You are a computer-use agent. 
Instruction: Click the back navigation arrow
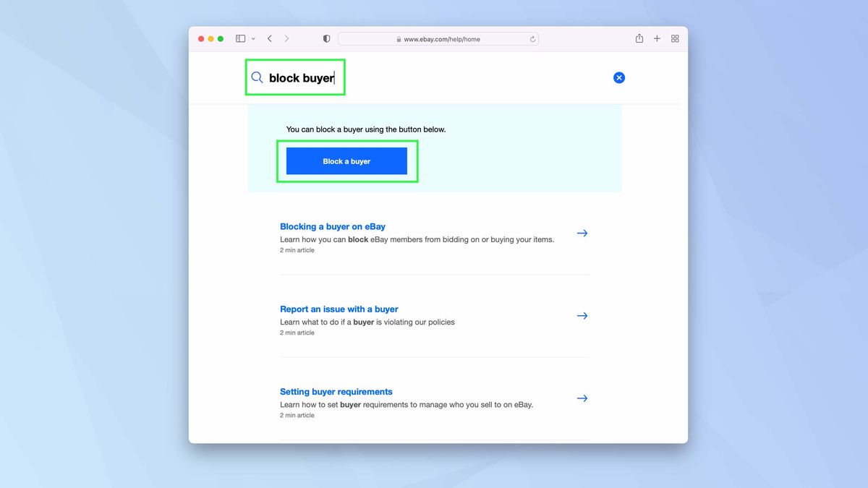click(x=269, y=38)
